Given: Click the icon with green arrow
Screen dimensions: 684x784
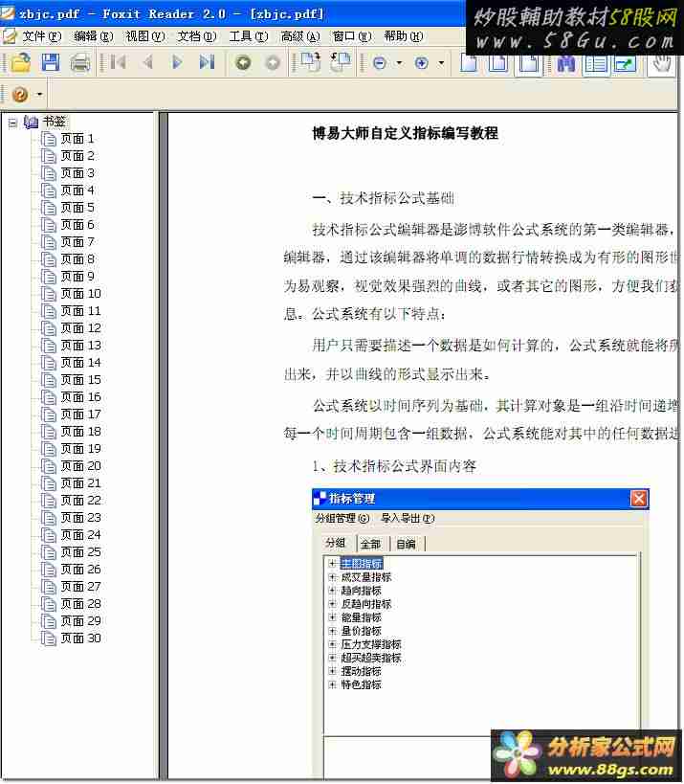Looking at the screenshot, I should (625, 64).
